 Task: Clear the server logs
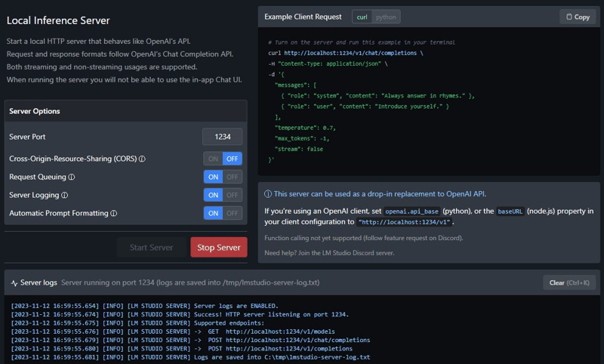[x=569, y=282]
